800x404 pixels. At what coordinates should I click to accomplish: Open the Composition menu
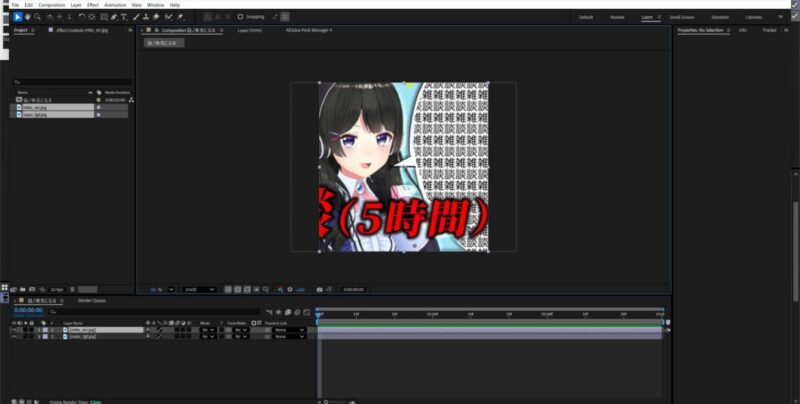pos(52,5)
